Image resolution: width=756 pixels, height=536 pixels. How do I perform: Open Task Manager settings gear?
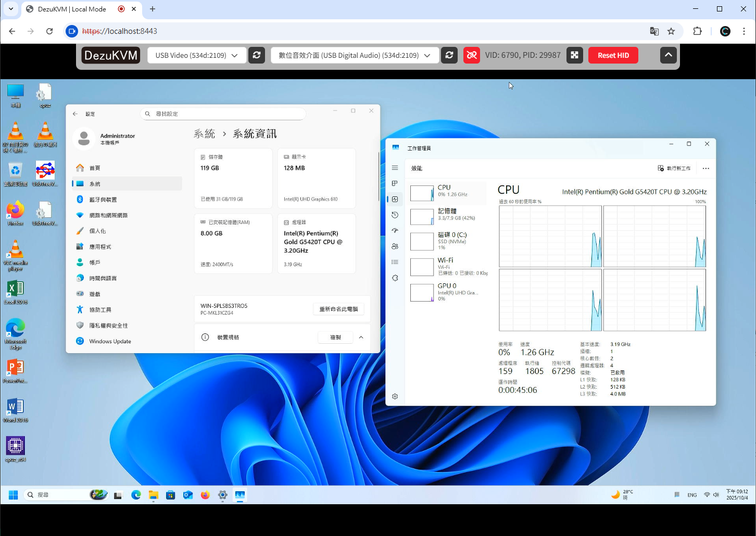click(395, 396)
